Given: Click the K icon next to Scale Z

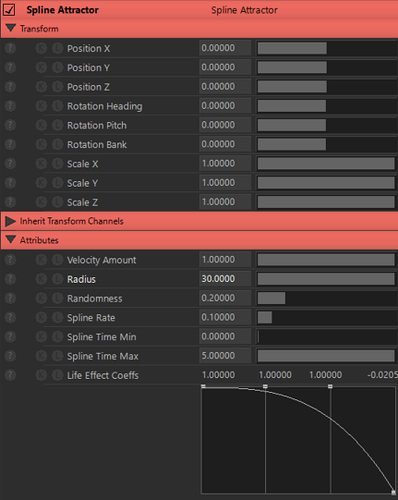Looking at the screenshot, I should click(41, 202).
